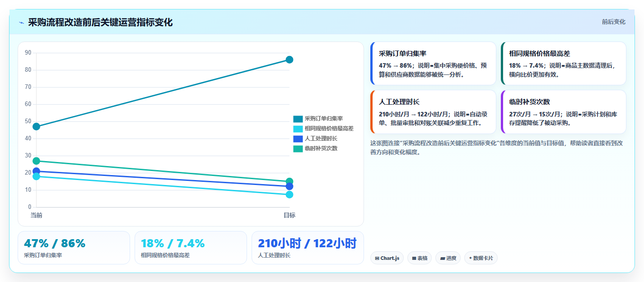
Task: Select the 采购订单归集率 data point at 目标
Action: pos(289,60)
